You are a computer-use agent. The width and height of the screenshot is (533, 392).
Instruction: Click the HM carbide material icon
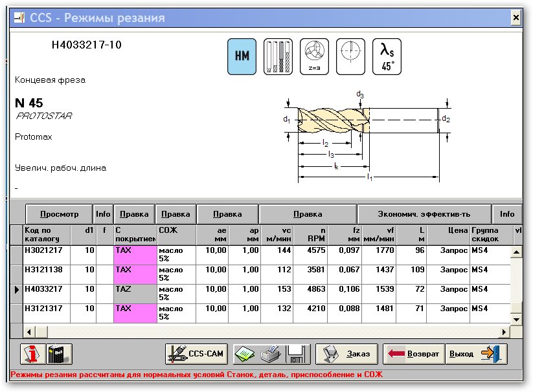(x=242, y=56)
